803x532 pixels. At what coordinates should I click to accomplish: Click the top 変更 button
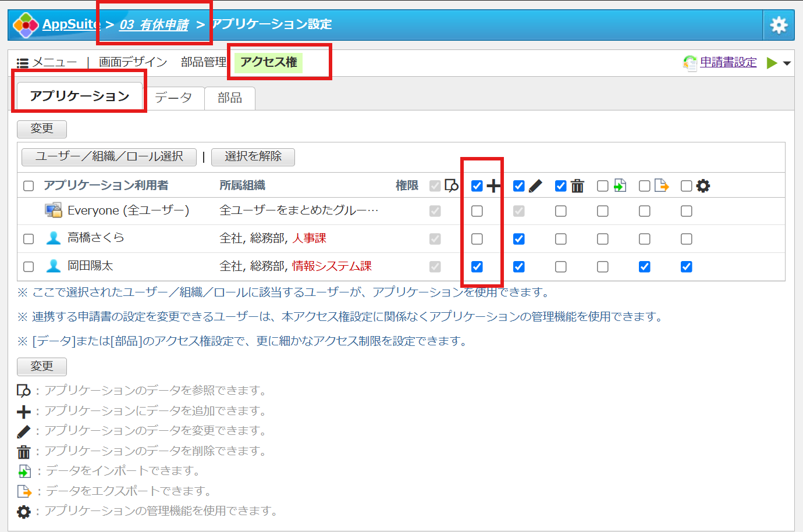coord(42,128)
